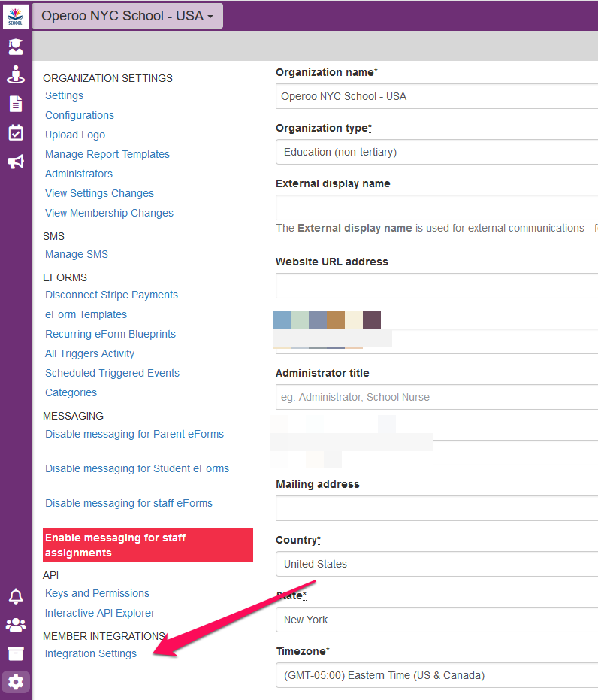The image size is (598, 700).
Task: Open the Country dropdown showing United States
Action: coord(436,564)
